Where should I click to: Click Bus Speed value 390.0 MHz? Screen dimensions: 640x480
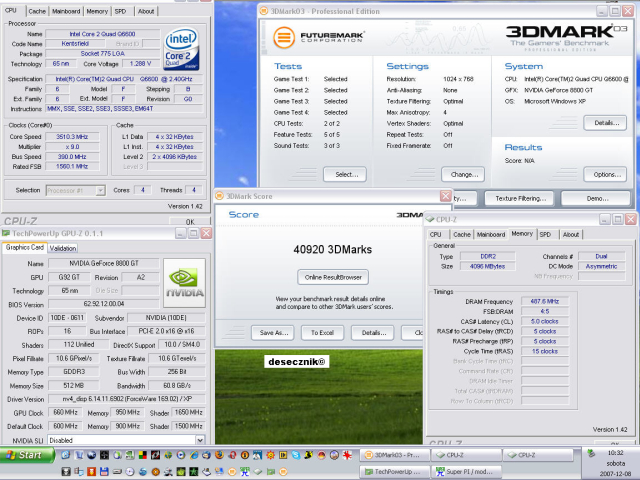72,156
